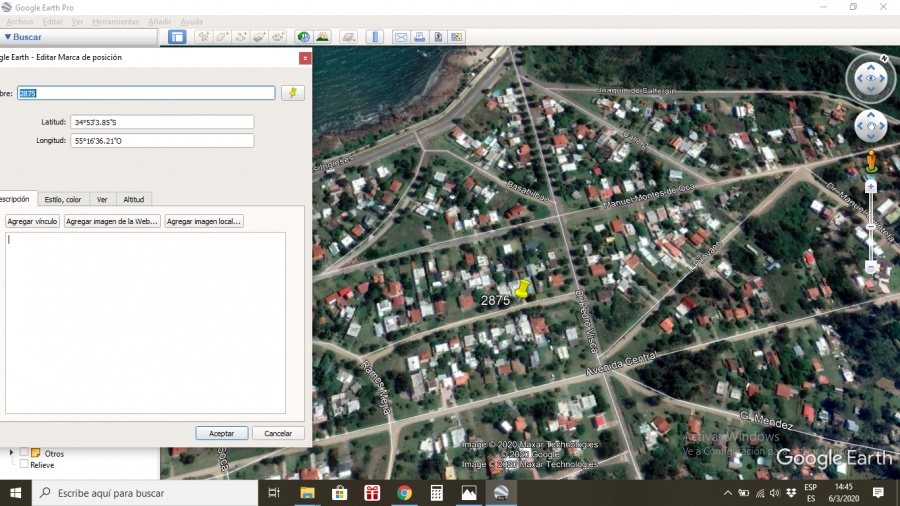Click the Record a Tour toolbar icon
900x506 pixels.
pyautogui.click(x=278, y=37)
